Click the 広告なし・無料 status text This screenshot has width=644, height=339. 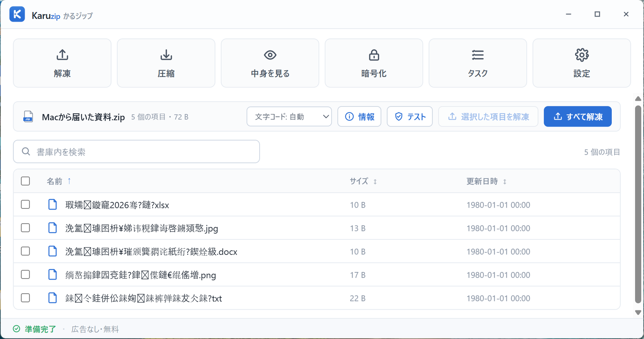click(95, 329)
